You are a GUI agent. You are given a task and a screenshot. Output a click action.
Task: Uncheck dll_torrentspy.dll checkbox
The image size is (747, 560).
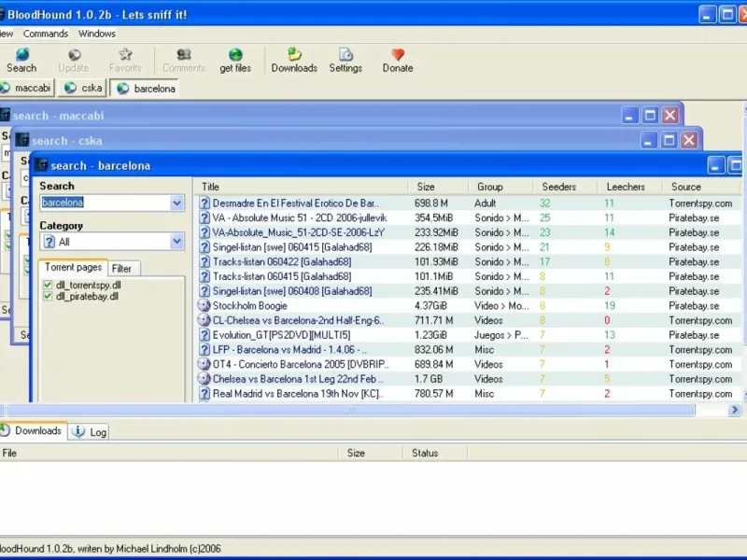49,285
